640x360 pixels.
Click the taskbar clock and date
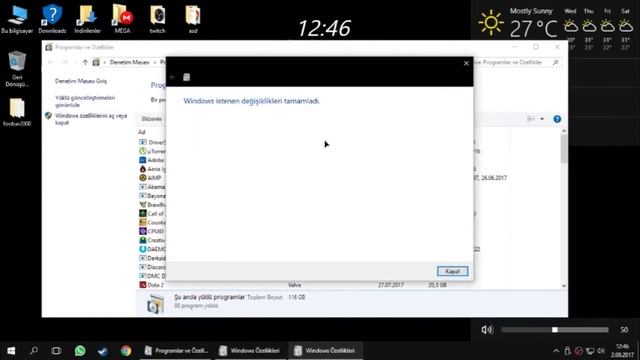tap(622, 351)
